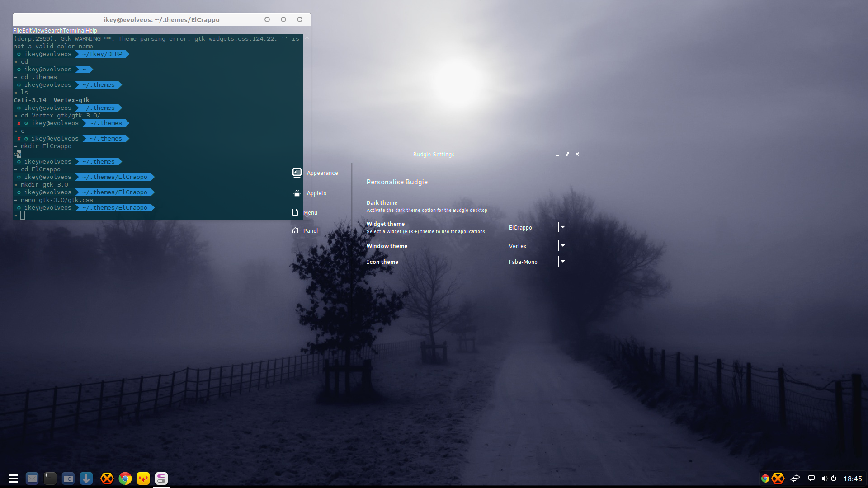
Task: Launch the orange hexagon X app in panel
Action: coord(107,478)
